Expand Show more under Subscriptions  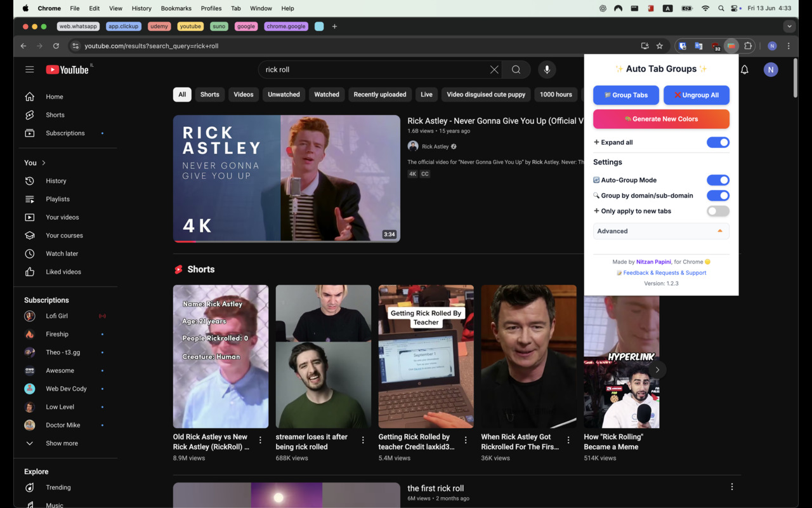click(62, 443)
